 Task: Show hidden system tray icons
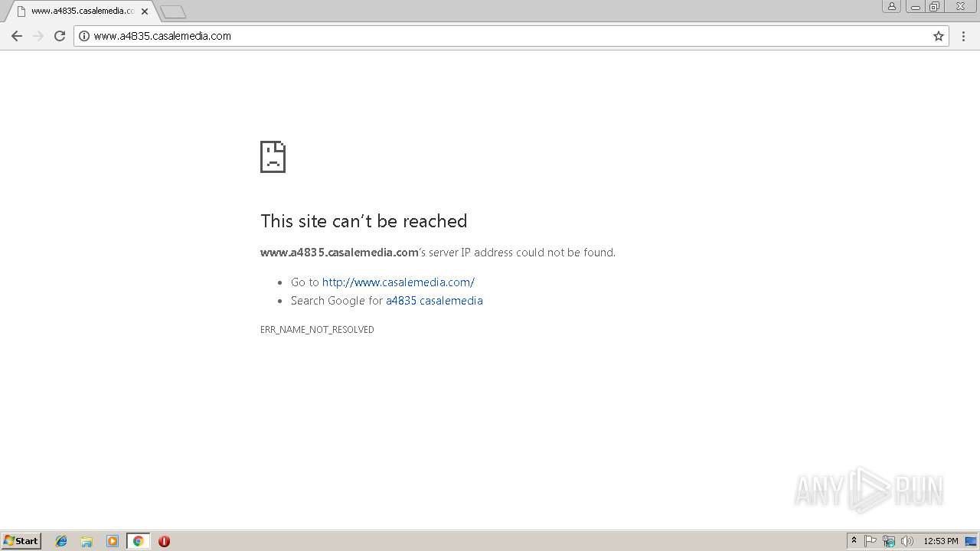click(854, 541)
